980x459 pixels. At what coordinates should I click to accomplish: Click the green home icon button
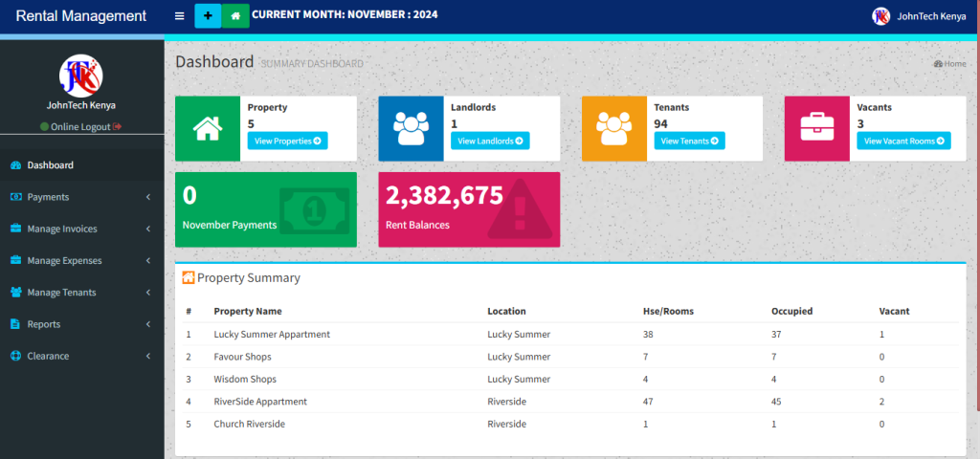pyautogui.click(x=235, y=16)
